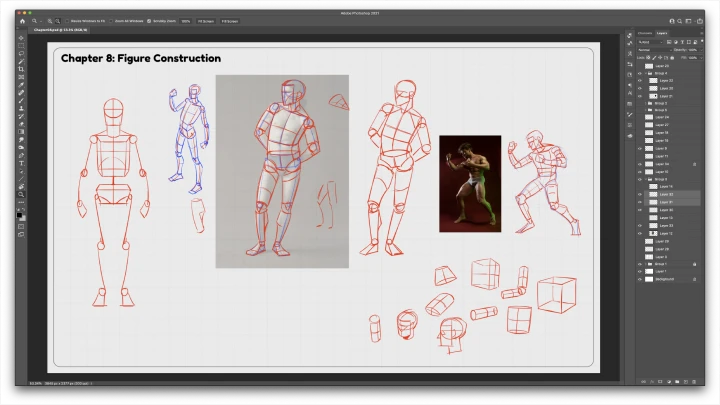Select the Lasso tool

pyautogui.click(x=21, y=54)
